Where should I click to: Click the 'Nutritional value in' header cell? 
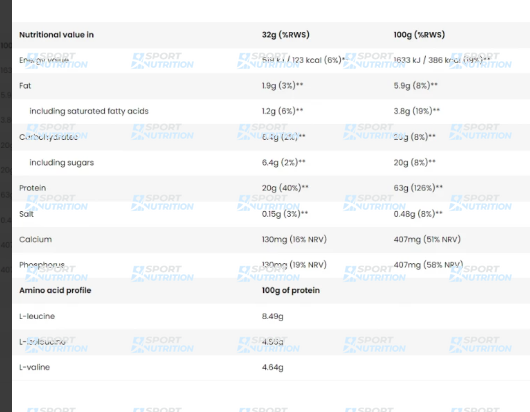(56, 35)
